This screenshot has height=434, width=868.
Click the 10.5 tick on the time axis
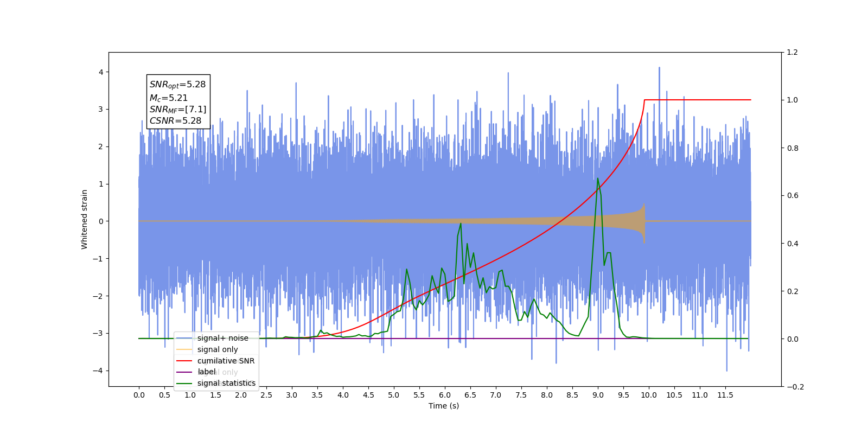674,395
